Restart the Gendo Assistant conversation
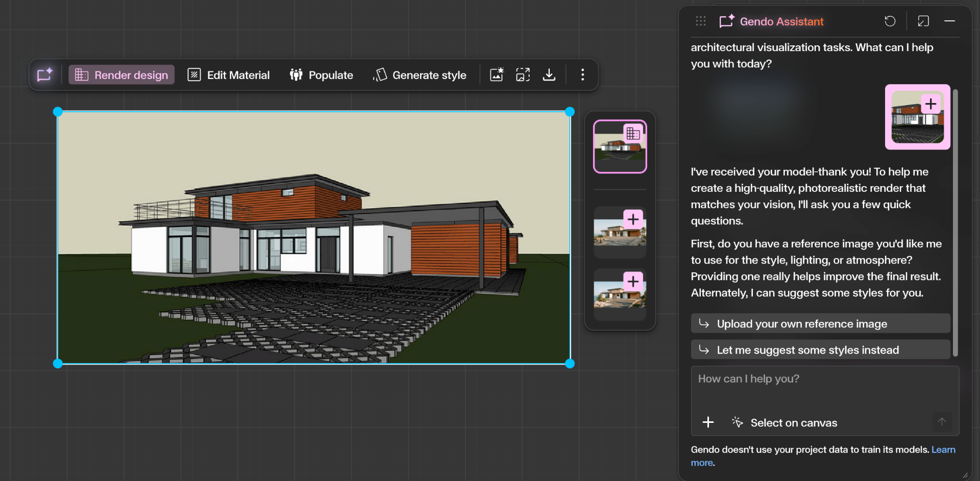Image resolution: width=980 pixels, height=481 pixels. [890, 21]
